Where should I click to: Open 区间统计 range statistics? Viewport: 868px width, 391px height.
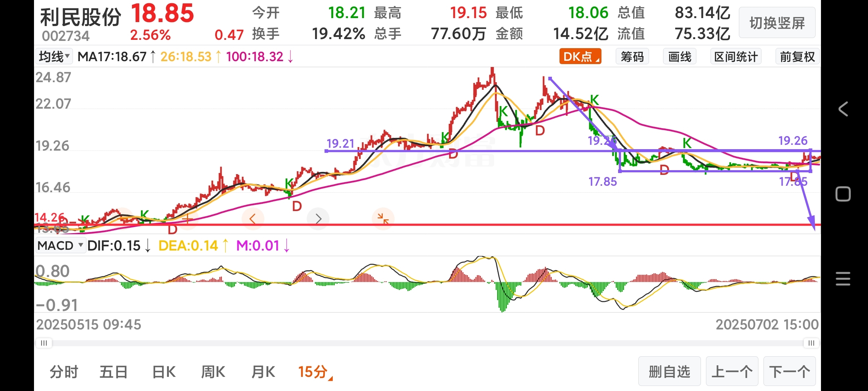(x=736, y=57)
